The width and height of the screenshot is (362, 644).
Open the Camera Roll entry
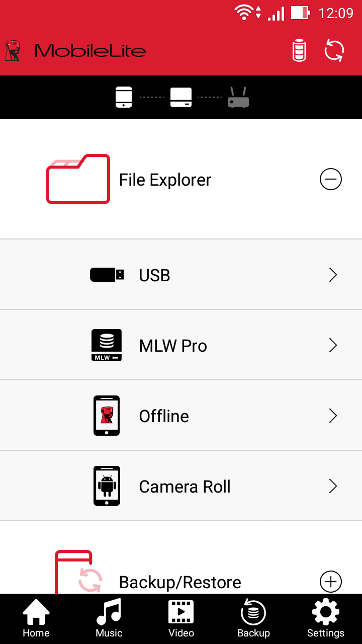pyautogui.click(x=181, y=486)
